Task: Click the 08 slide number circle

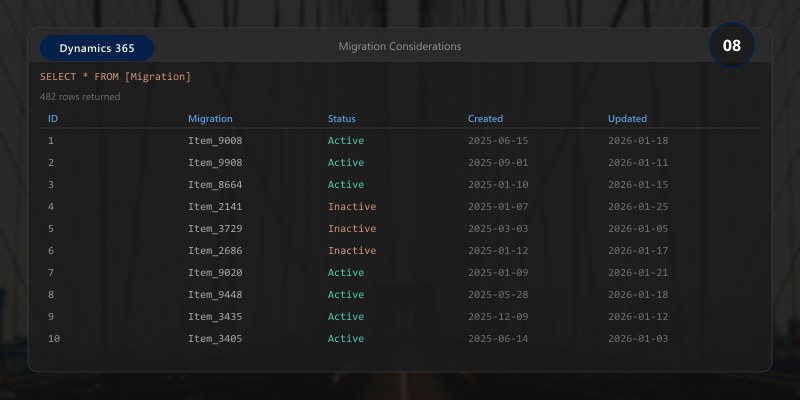Action: 732,45
